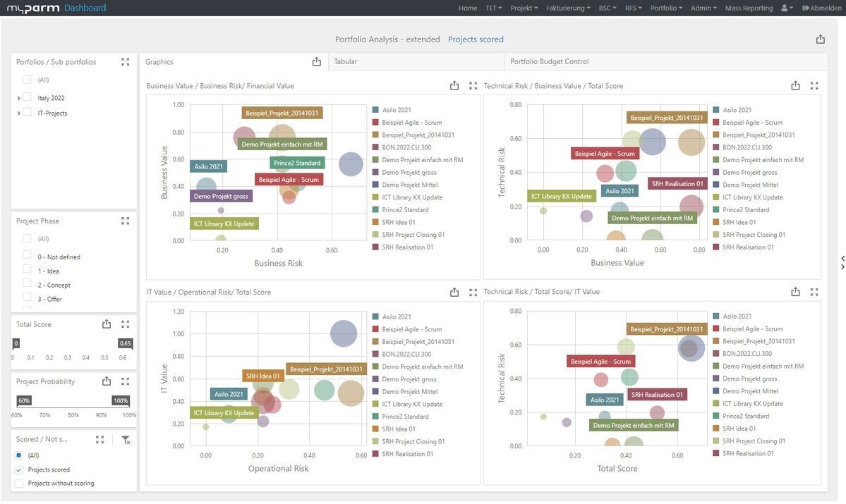Screen dimensions: 846x504
Task: Toggle the Projects scored checkbox
Action: 19,469
